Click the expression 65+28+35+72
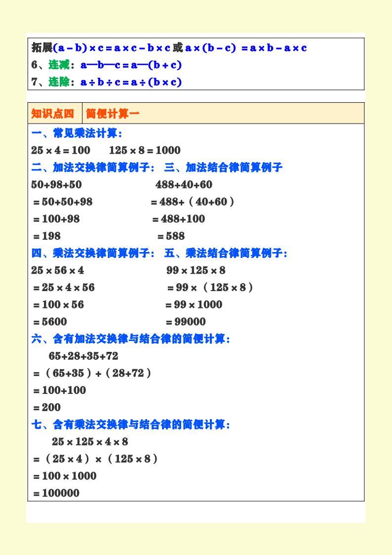Image resolution: width=392 pixels, height=555 pixels. tap(83, 356)
